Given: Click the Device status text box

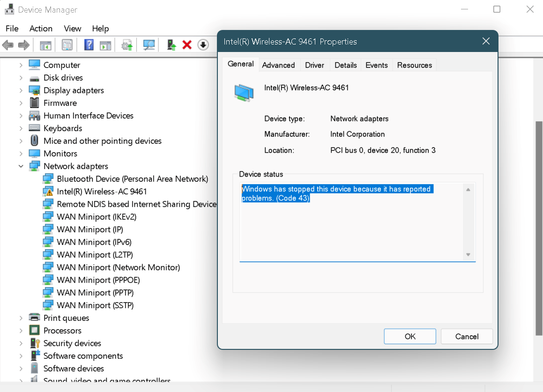Looking at the screenshot, I should [351, 225].
